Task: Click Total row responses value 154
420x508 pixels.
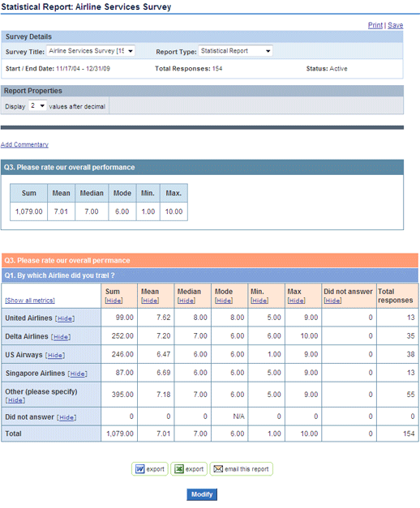Action: click(409, 433)
